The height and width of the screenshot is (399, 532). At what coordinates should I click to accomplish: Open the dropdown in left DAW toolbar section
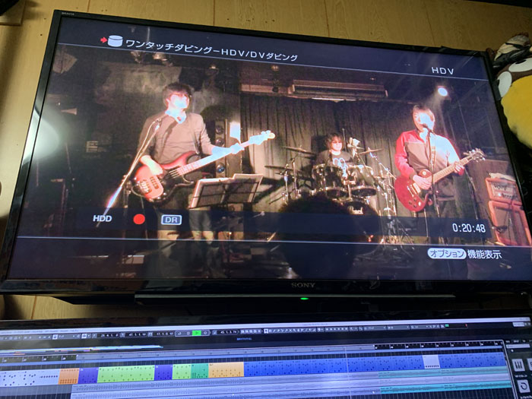pos(67,336)
